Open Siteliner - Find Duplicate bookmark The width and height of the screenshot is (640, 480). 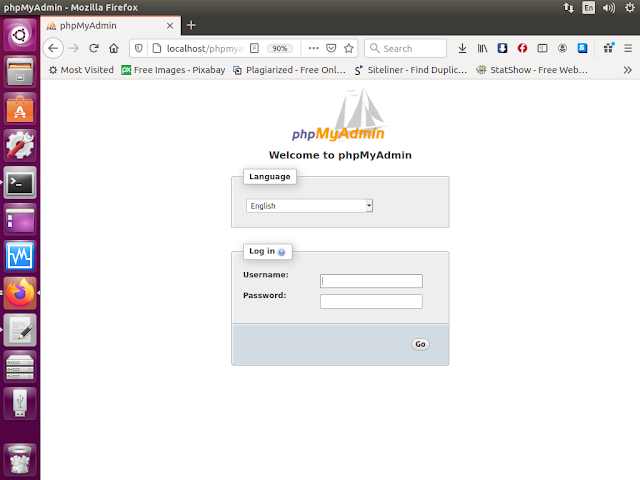(410, 70)
